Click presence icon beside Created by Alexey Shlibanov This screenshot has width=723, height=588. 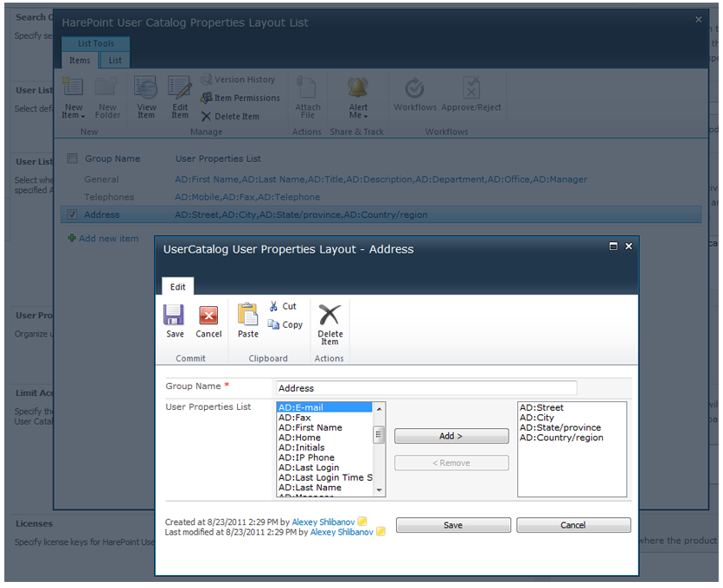[x=362, y=521]
